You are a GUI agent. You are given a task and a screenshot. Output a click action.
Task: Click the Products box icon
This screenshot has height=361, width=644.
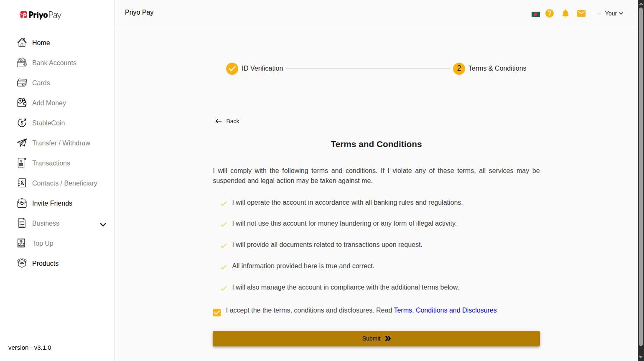click(22, 263)
